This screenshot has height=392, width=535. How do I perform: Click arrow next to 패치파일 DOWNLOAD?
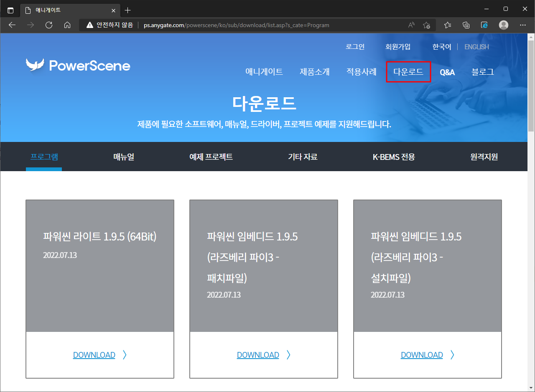coord(288,355)
